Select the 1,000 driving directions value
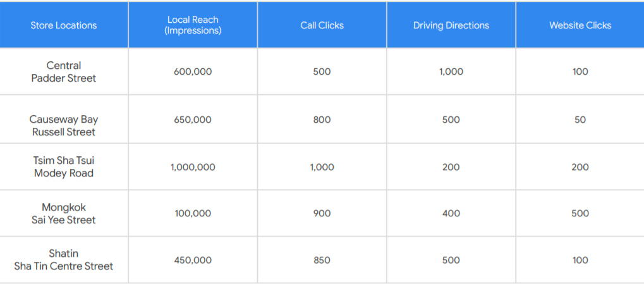 pos(451,71)
